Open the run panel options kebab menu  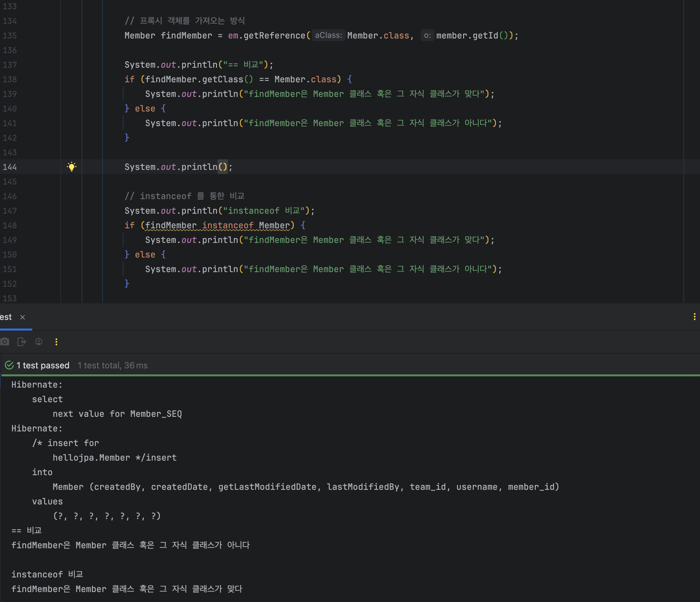(x=694, y=317)
